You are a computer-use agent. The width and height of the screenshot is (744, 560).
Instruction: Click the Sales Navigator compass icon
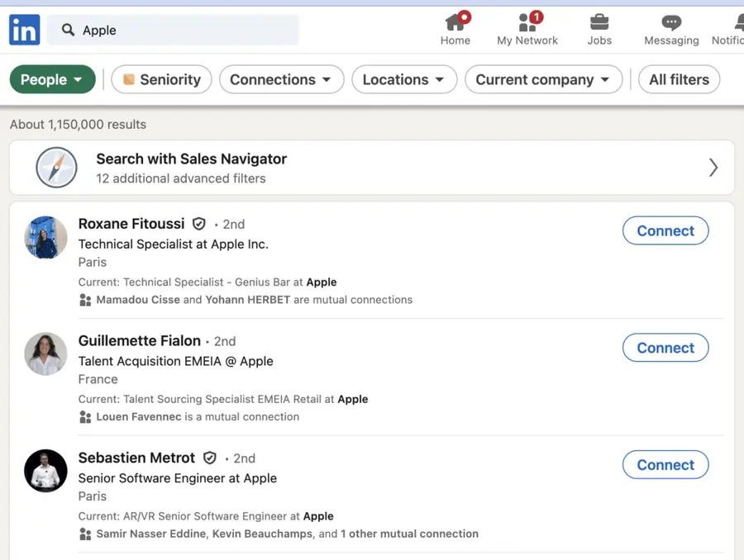[x=56, y=167]
